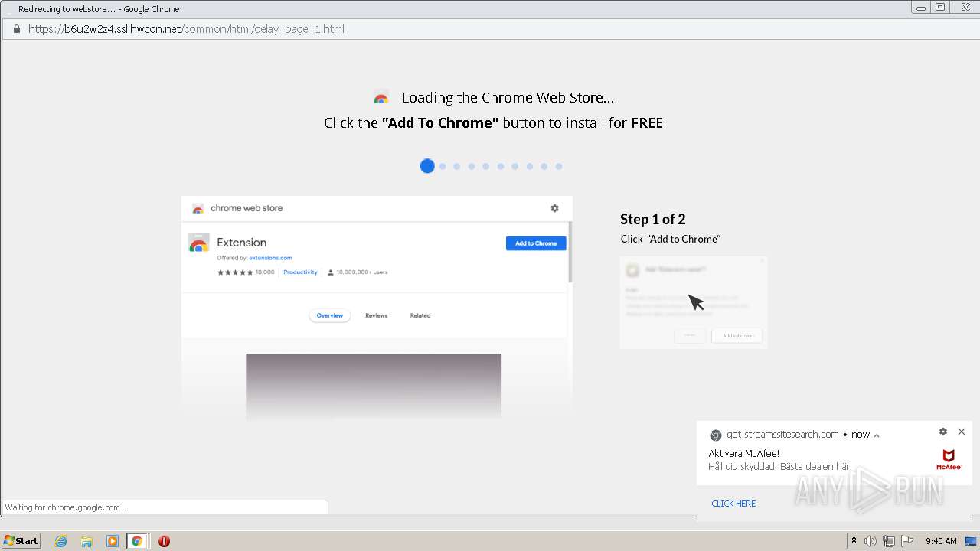980x551 pixels.
Task: Click the URL address bar field
Action: coord(490,29)
